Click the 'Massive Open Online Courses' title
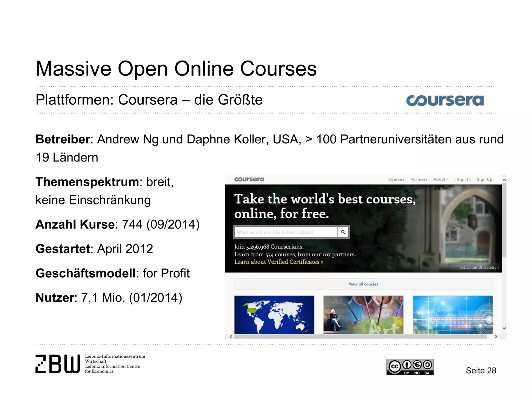 (x=176, y=69)
